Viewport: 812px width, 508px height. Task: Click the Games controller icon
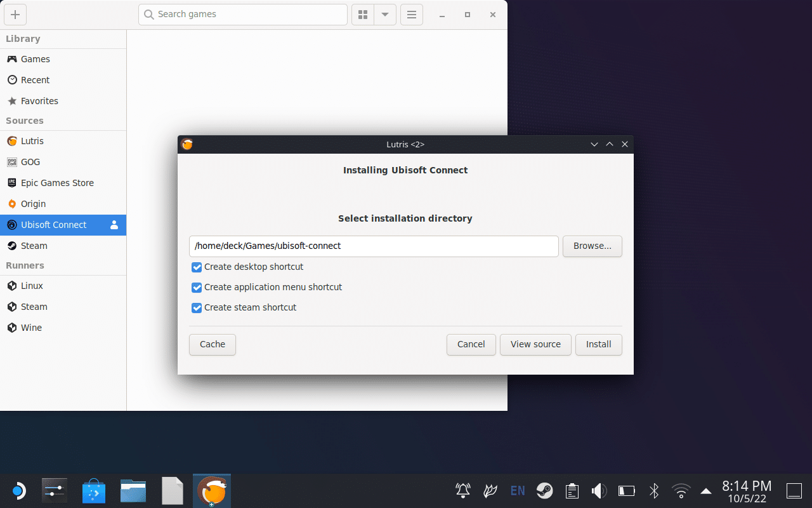[11, 59]
